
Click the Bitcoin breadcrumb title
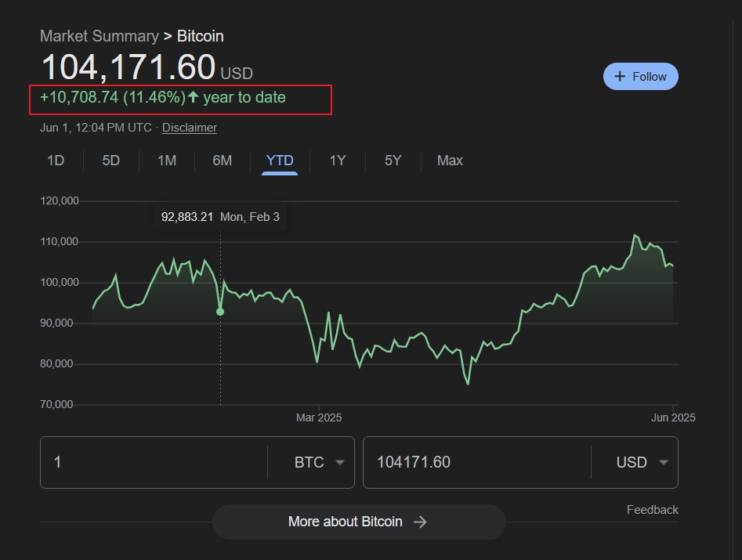click(x=200, y=36)
